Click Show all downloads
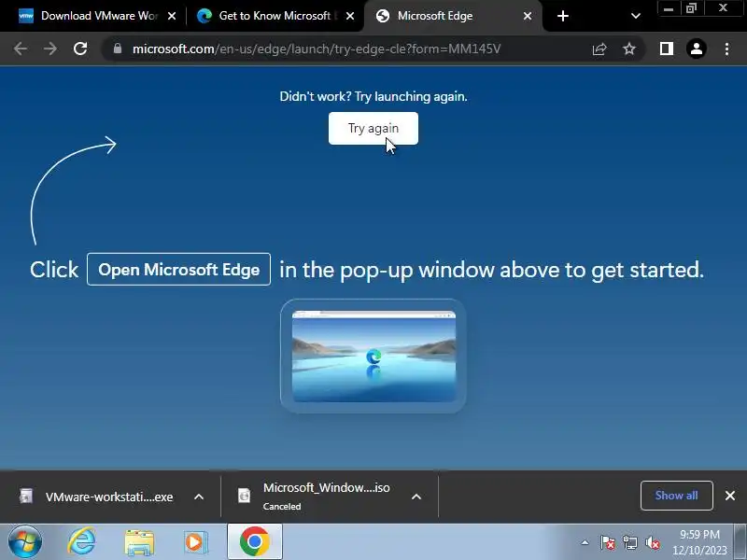The height and width of the screenshot is (560, 747). pyautogui.click(x=676, y=496)
